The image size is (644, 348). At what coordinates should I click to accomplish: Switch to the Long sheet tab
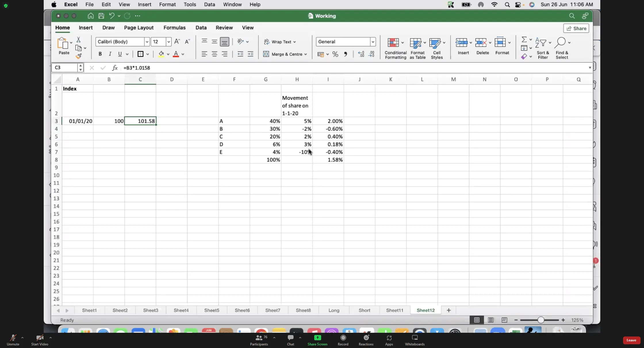tap(334, 310)
